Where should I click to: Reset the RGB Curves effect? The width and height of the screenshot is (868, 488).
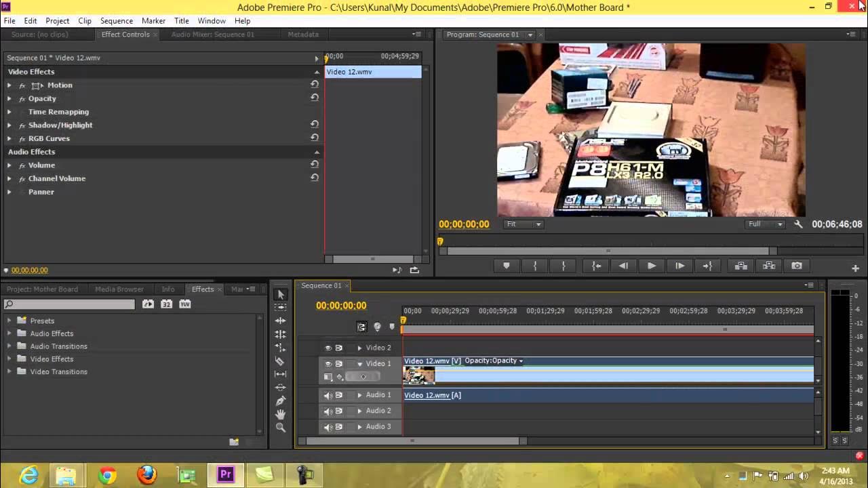click(315, 138)
